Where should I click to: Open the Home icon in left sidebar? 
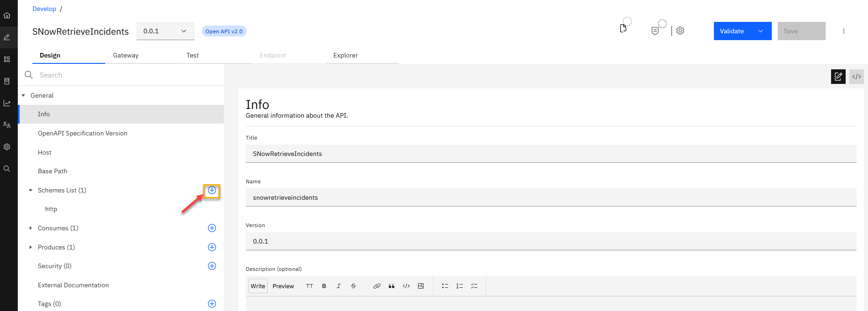7,16
